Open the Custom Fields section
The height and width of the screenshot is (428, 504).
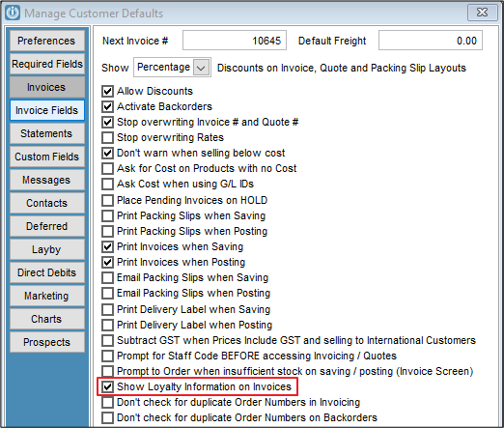point(46,157)
